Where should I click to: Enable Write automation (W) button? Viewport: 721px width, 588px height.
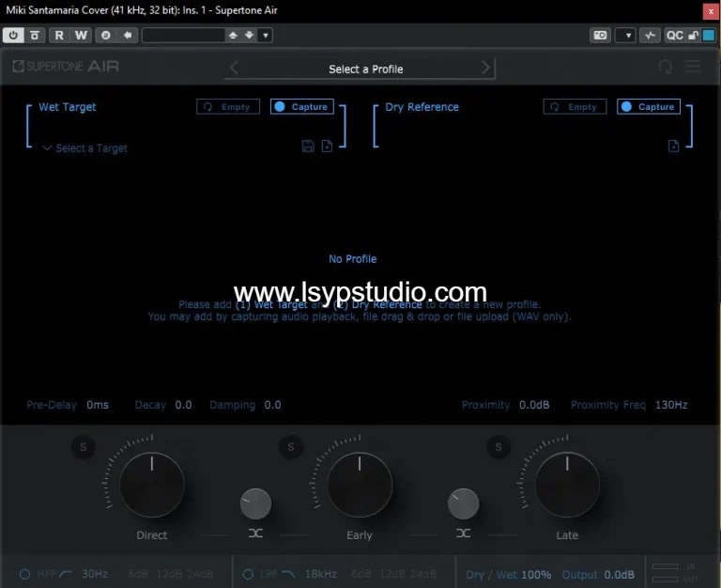81,35
